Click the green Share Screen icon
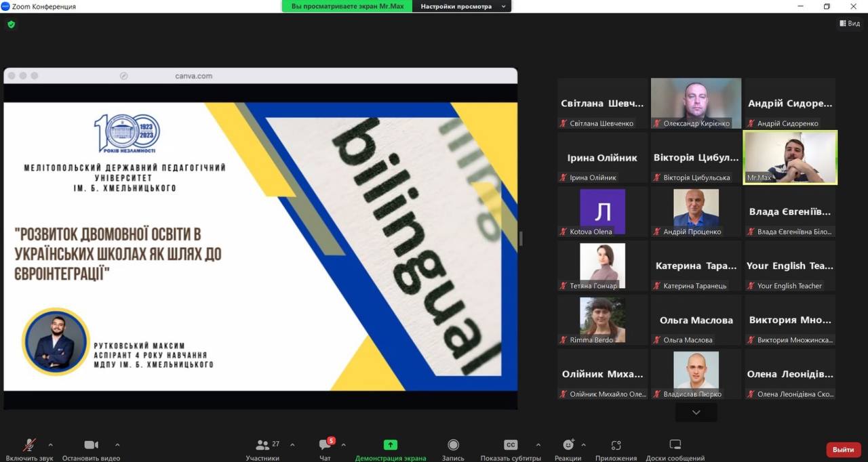Viewport: 868px width, 462px height. tap(390, 445)
